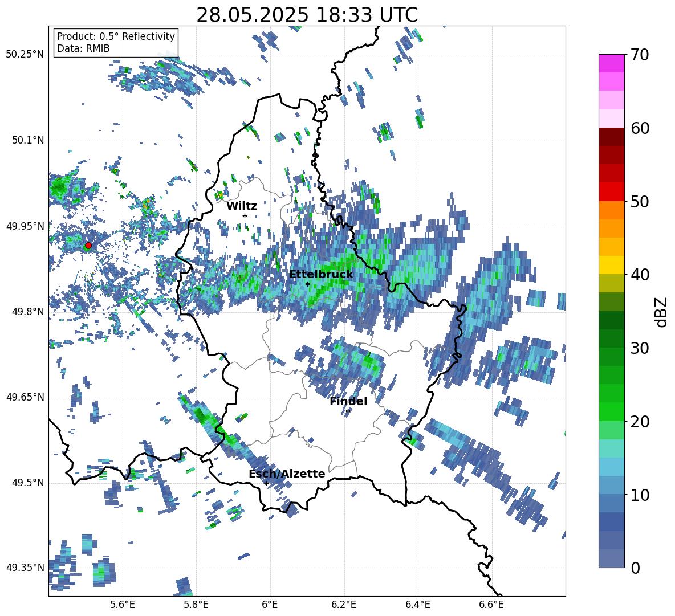Image resolution: width=675 pixels, height=616 pixels.
Task: Click the Findel location label
Action: 348,402
